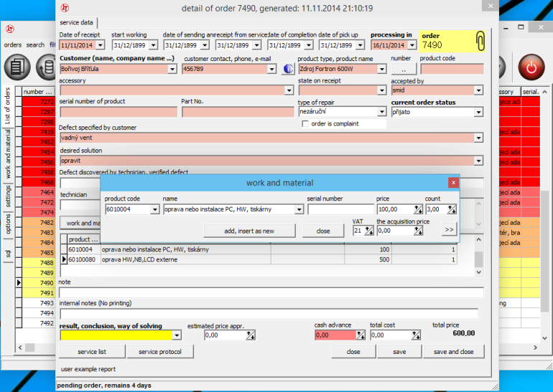Click the paperclip attachment icon
The height and width of the screenshot is (392, 553).
(x=480, y=41)
